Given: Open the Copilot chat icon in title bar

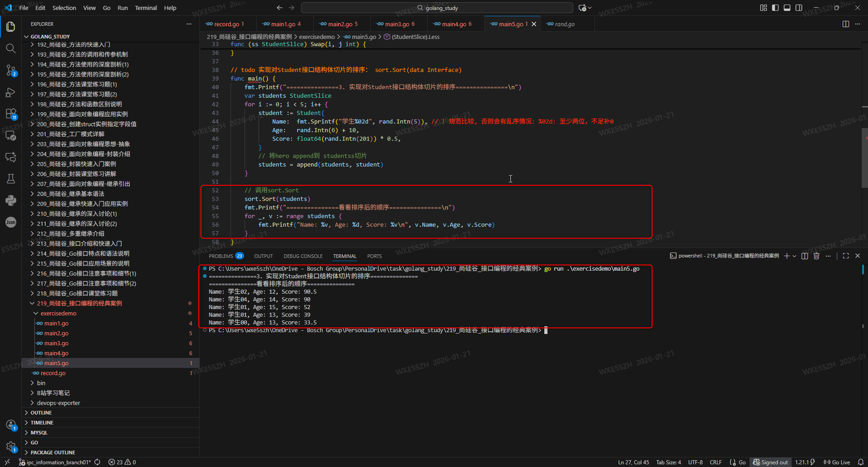Looking at the screenshot, I should pos(582,8).
